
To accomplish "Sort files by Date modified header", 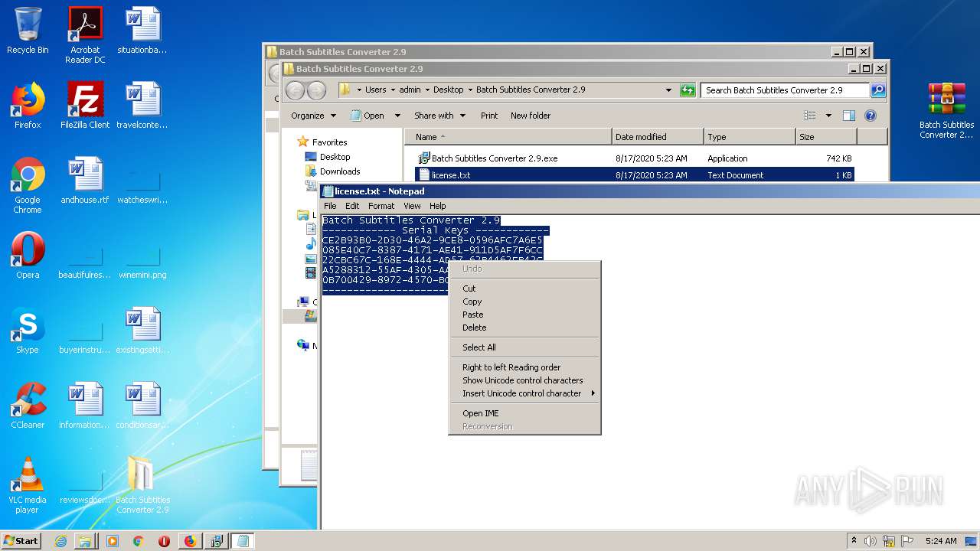I will [658, 137].
